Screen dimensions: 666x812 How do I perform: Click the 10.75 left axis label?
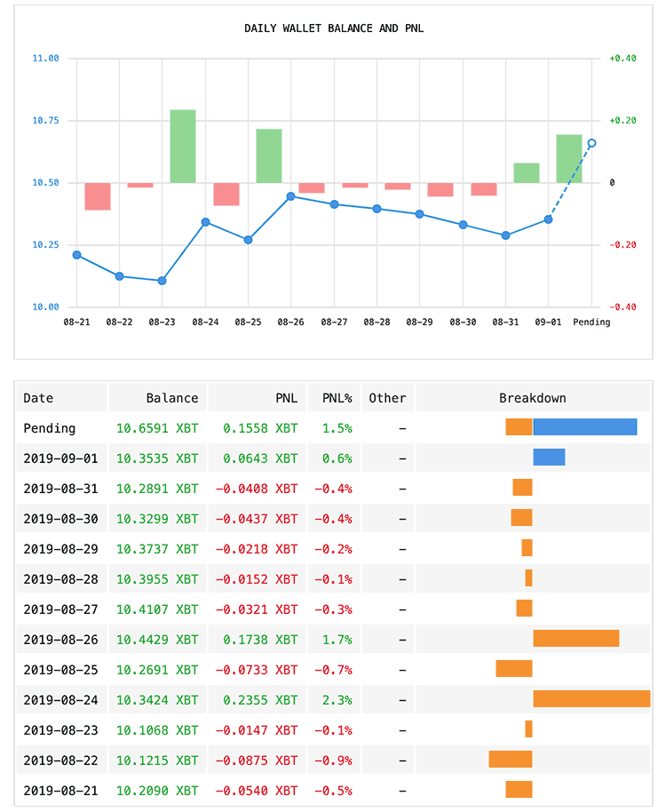coord(45,121)
